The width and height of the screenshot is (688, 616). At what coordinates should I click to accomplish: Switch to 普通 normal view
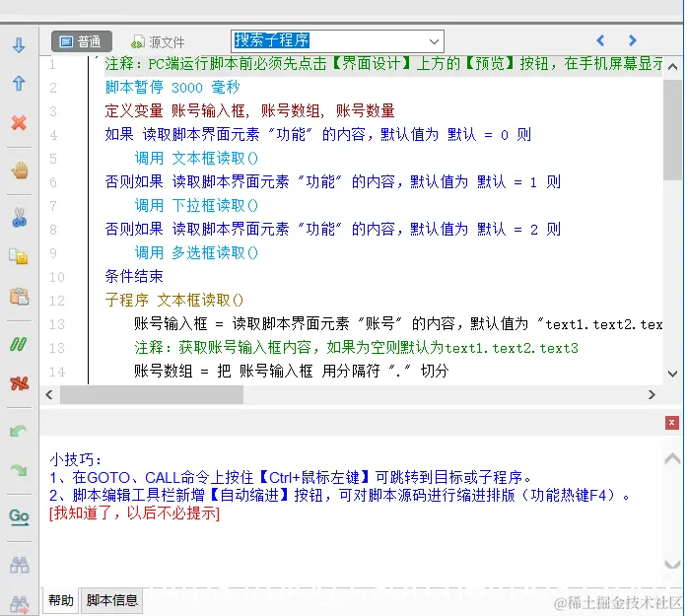[x=82, y=41]
